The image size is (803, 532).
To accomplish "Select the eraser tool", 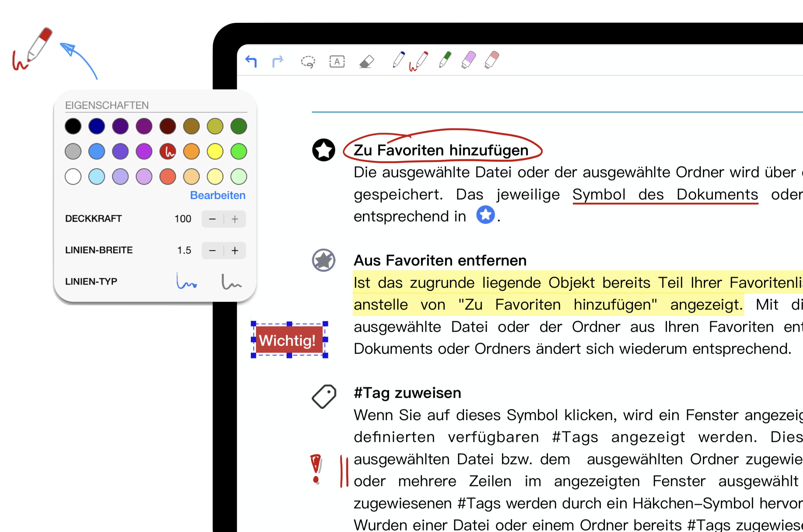I will coord(366,62).
